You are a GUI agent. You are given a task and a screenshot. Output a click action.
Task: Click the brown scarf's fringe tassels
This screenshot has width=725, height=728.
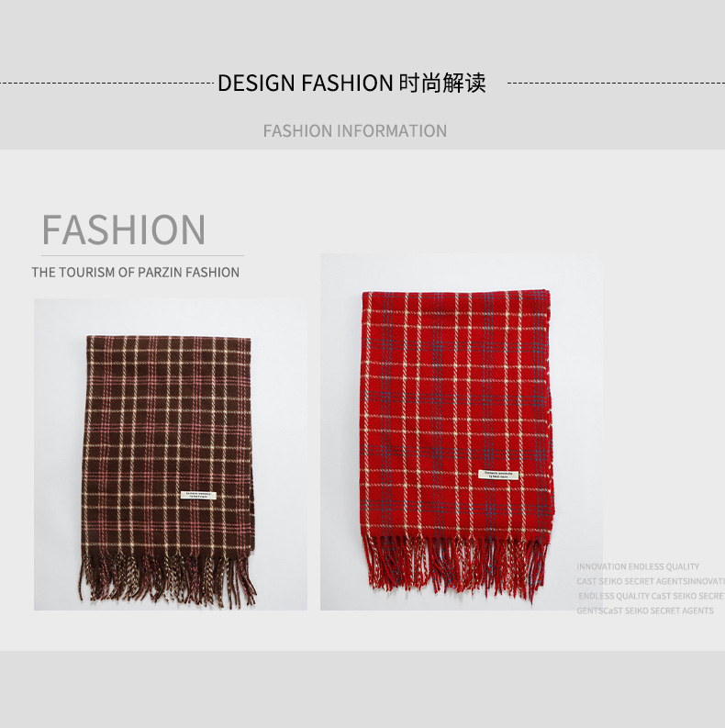point(168,579)
